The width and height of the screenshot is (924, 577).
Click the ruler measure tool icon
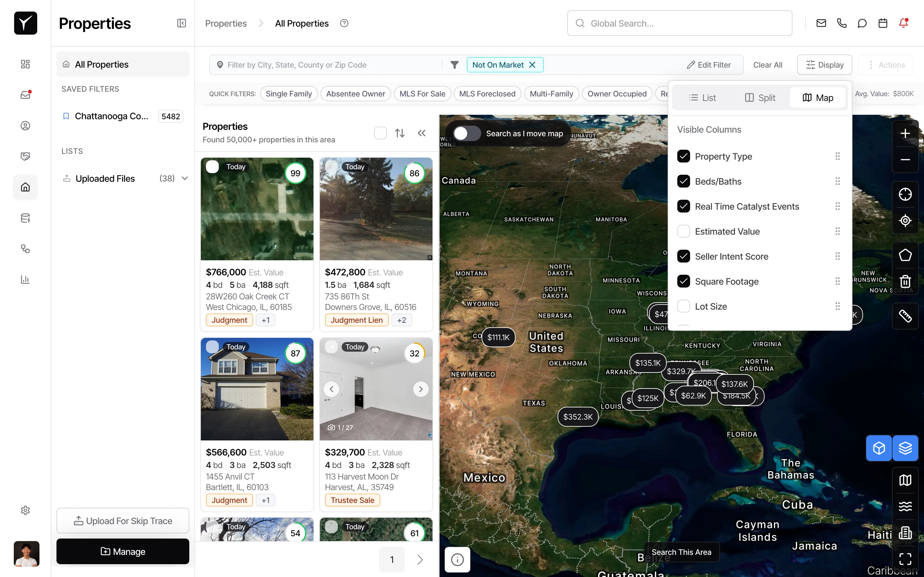point(905,316)
